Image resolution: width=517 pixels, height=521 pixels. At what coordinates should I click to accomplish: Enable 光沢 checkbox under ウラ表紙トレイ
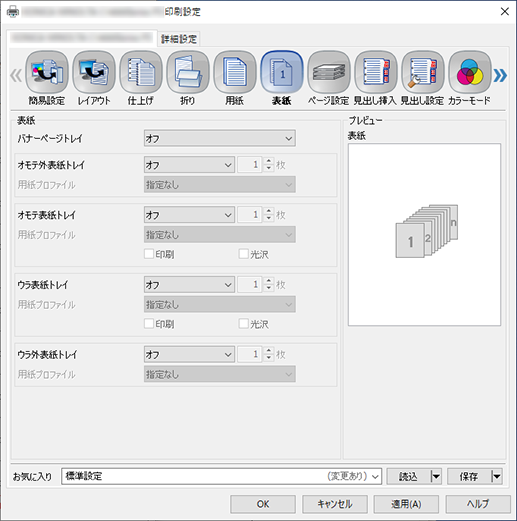pyautogui.click(x=243, y=324)
